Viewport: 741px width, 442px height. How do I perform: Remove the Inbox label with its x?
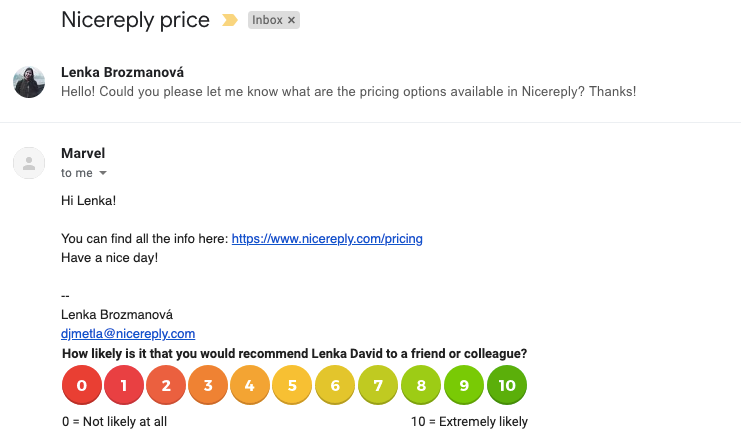[x=292, y=20]
